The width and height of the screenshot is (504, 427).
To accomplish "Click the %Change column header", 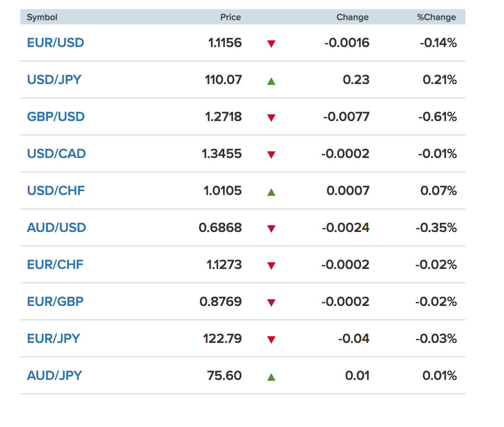I will [x=436, y=17].
